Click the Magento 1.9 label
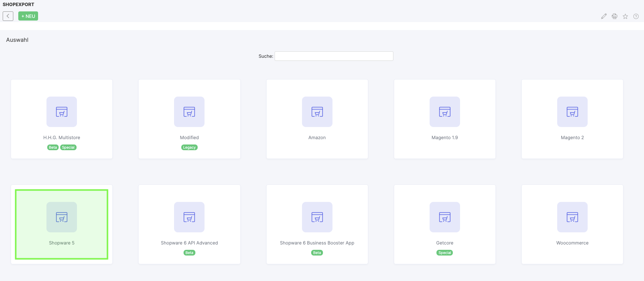The image size is (644, 281). pos(445,138)
